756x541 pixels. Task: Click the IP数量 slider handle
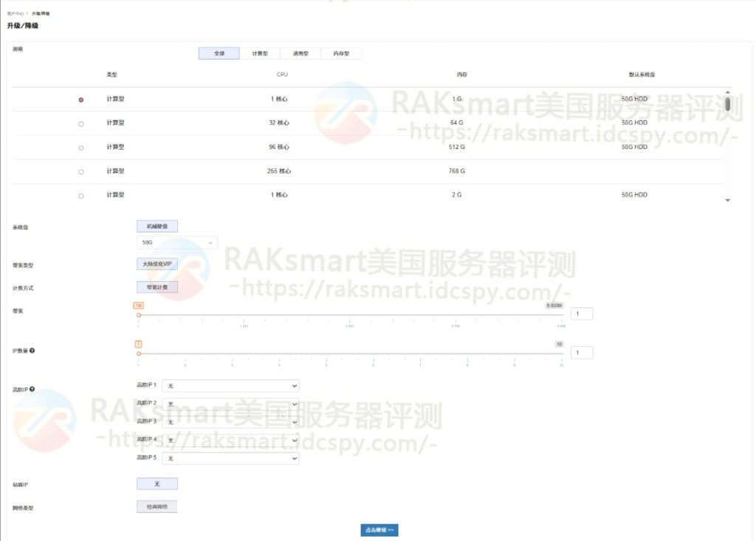coord(139,354)
